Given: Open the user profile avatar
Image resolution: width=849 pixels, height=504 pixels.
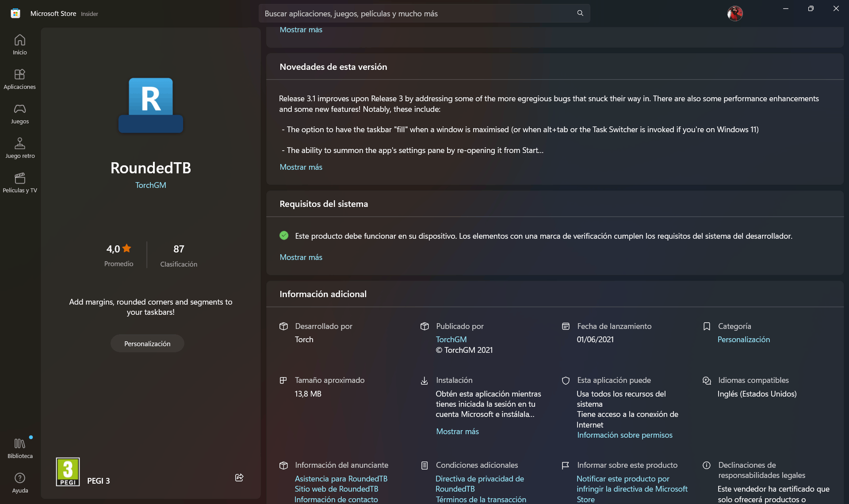Looking at the screenshot, I should pos(734,13).
